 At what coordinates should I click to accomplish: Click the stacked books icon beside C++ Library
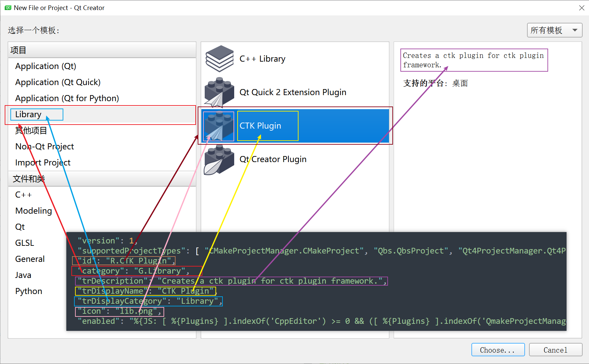219,59
